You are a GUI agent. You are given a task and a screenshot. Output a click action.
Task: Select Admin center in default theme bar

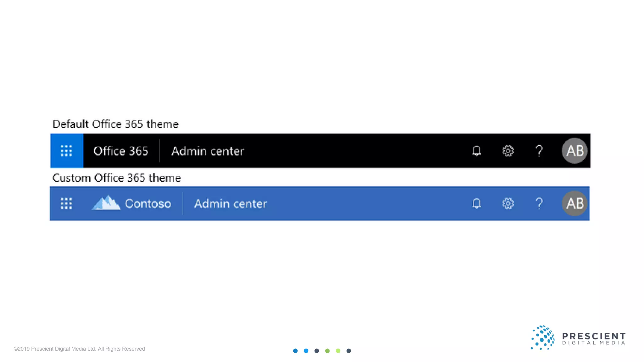pyautogui.click(x=208, y=151)
